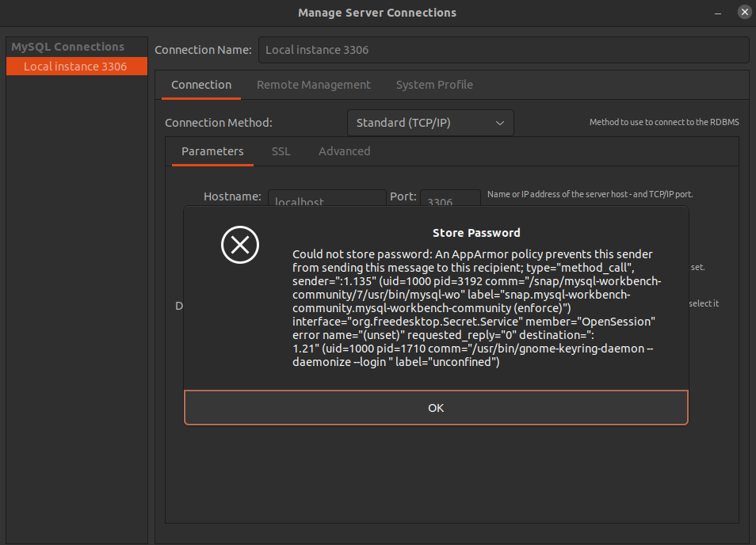Select the Connection tab
756x545 pixels.
pyautogui.click(x=200, y=85)
